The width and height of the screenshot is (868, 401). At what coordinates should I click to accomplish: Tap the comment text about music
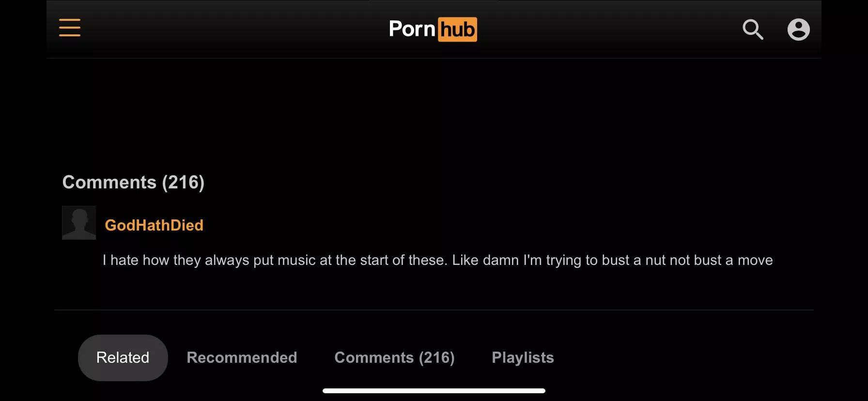(x=437, y=260)
